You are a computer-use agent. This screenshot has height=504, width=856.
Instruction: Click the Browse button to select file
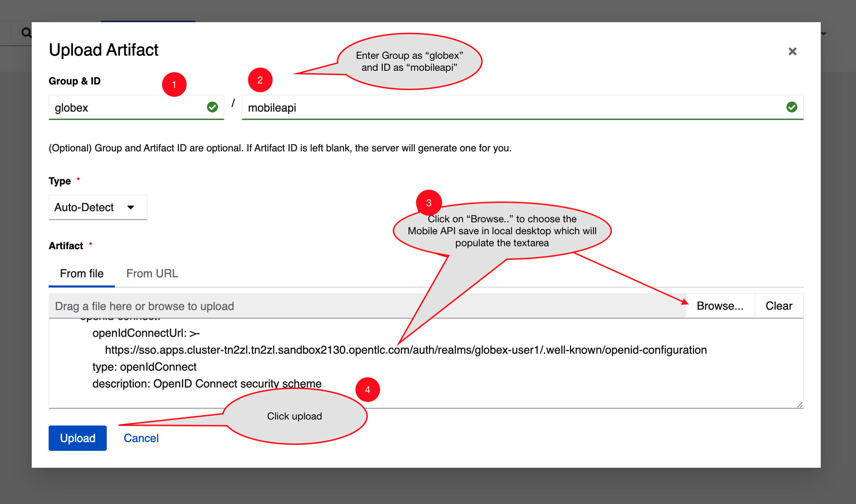718,305
